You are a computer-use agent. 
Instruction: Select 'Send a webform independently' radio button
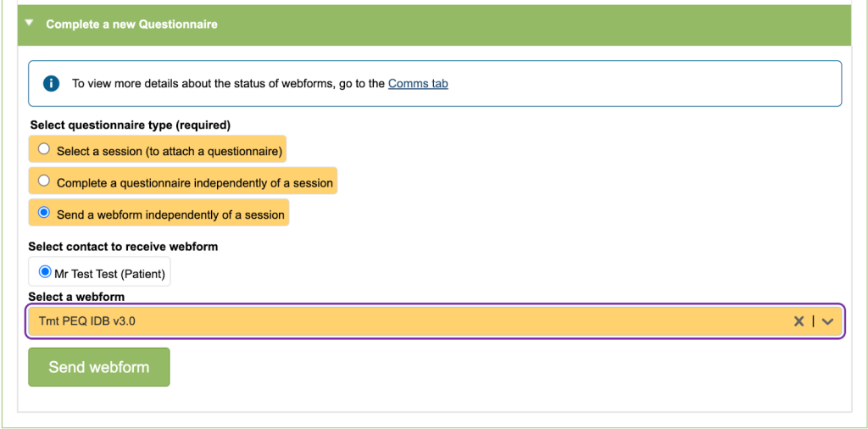44,213
